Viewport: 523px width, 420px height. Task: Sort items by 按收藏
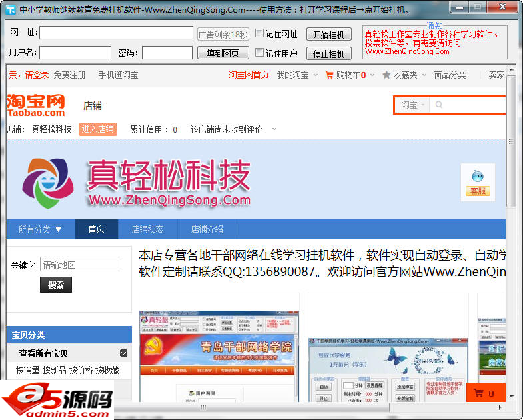(107, 370)
